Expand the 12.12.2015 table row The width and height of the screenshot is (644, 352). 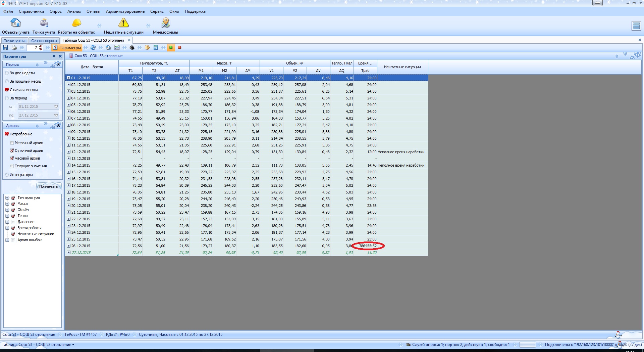click(68, 152)
